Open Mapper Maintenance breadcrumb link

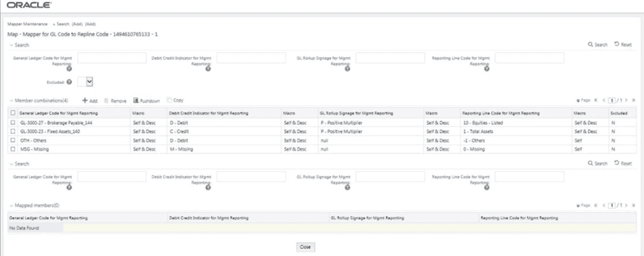click(x=27, y=25)
